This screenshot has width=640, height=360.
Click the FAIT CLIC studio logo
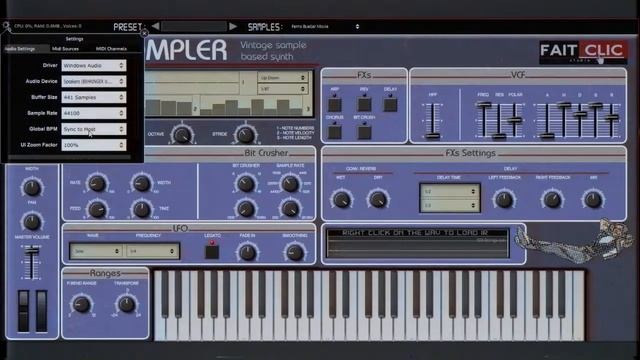point(583,52)
